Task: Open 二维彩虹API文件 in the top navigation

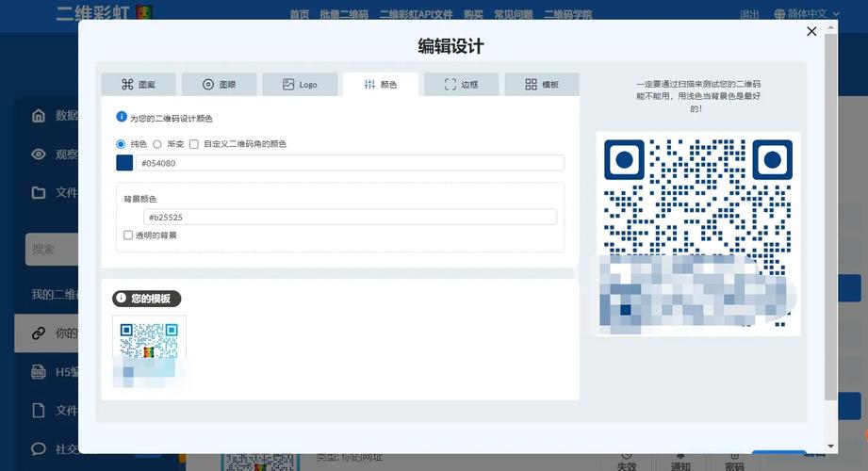Action: (x=416, y=14)
